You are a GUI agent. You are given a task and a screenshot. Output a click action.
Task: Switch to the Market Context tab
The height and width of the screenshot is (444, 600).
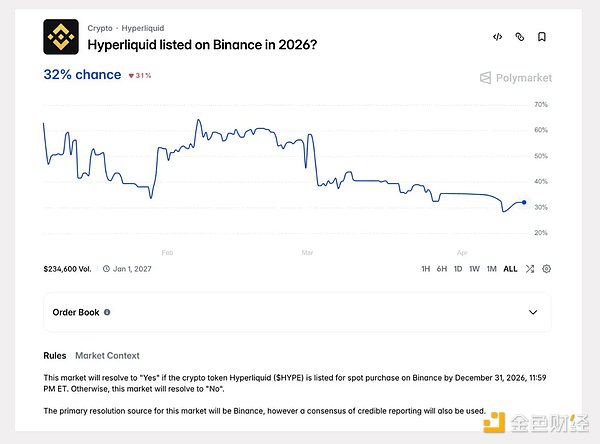[107, 355]
